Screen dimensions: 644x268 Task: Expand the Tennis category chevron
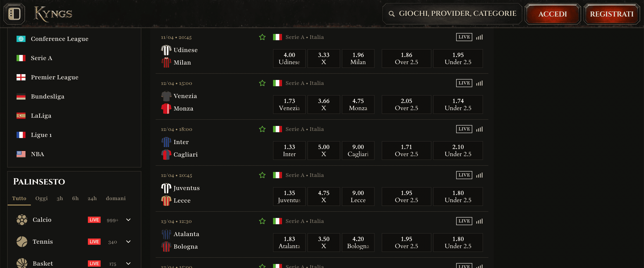128,241
